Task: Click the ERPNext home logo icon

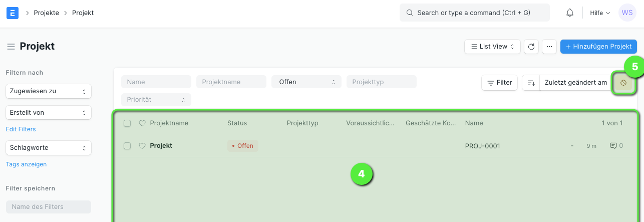Action: coord(13,13)
